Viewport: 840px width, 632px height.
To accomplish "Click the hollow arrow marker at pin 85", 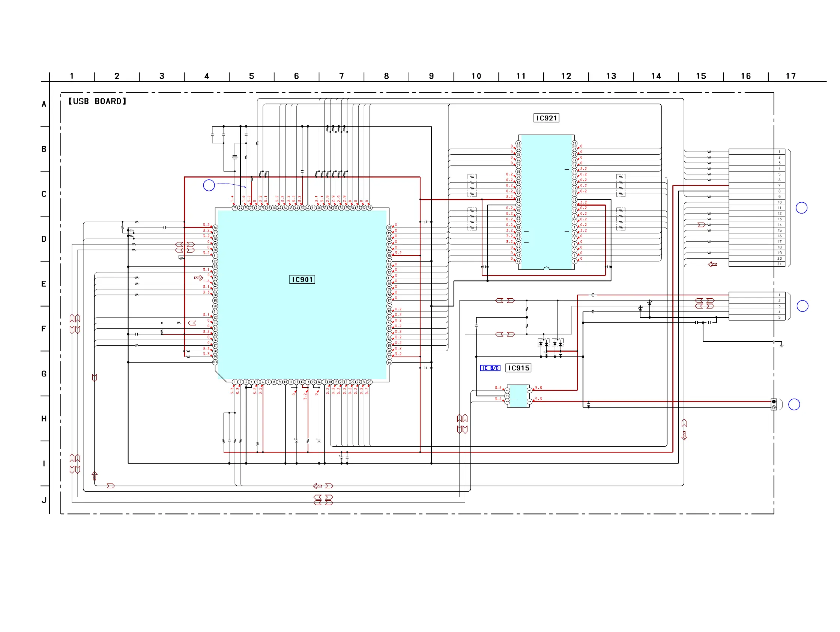I will point(198,278).
